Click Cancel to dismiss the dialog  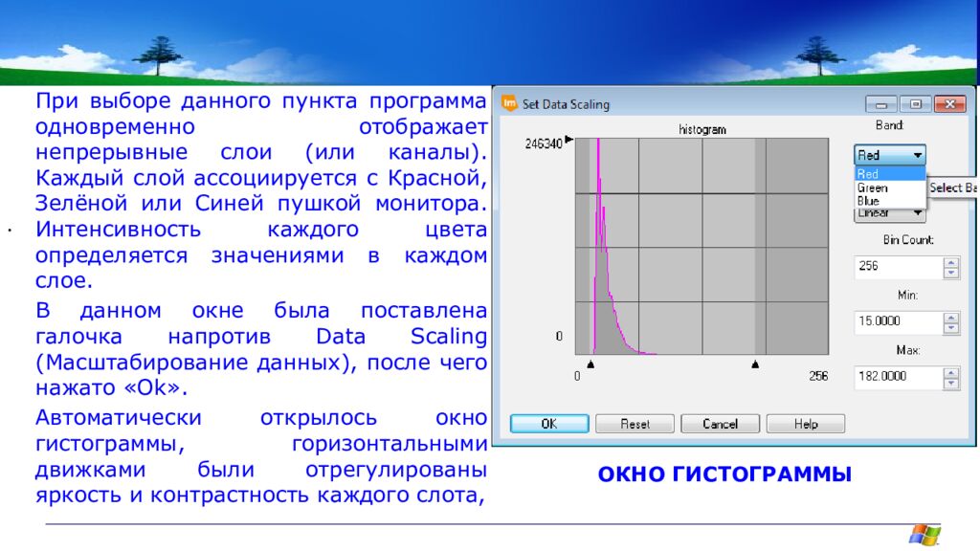[x=720, y=424]
